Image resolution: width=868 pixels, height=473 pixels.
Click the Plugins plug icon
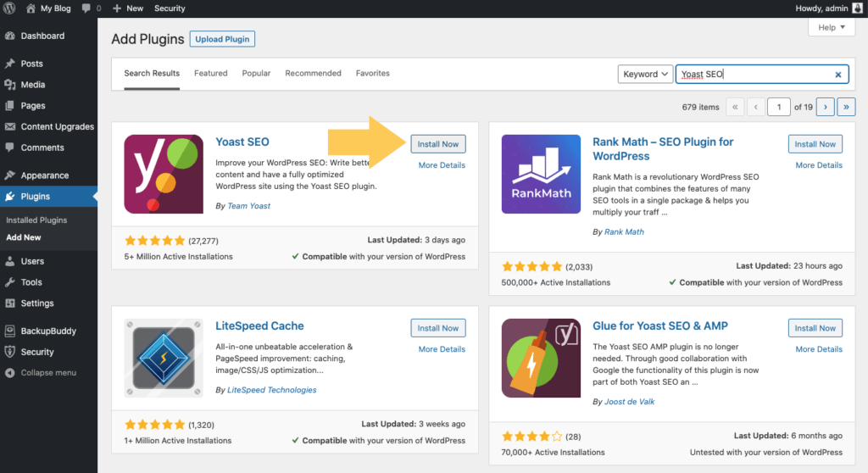[10, 197]
